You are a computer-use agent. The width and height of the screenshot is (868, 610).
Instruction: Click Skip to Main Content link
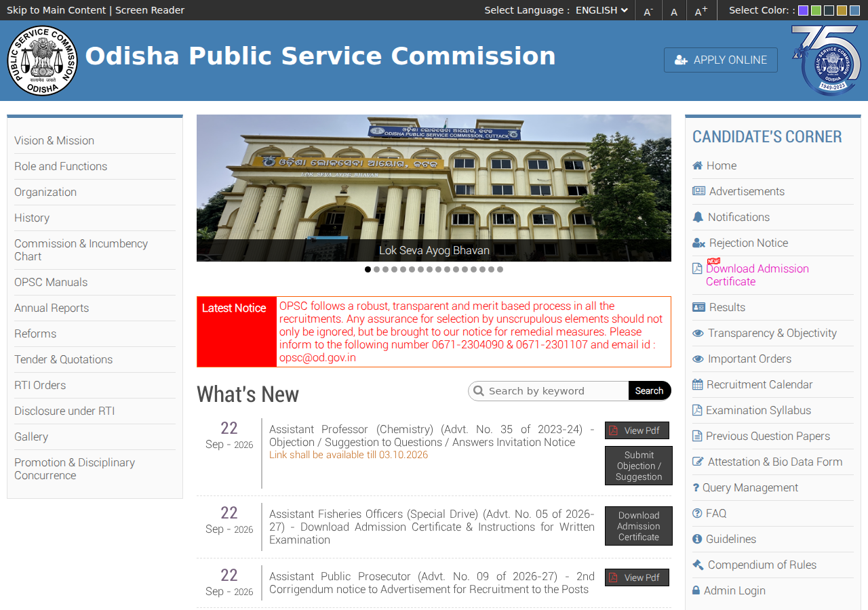click(x=56, y=10)
